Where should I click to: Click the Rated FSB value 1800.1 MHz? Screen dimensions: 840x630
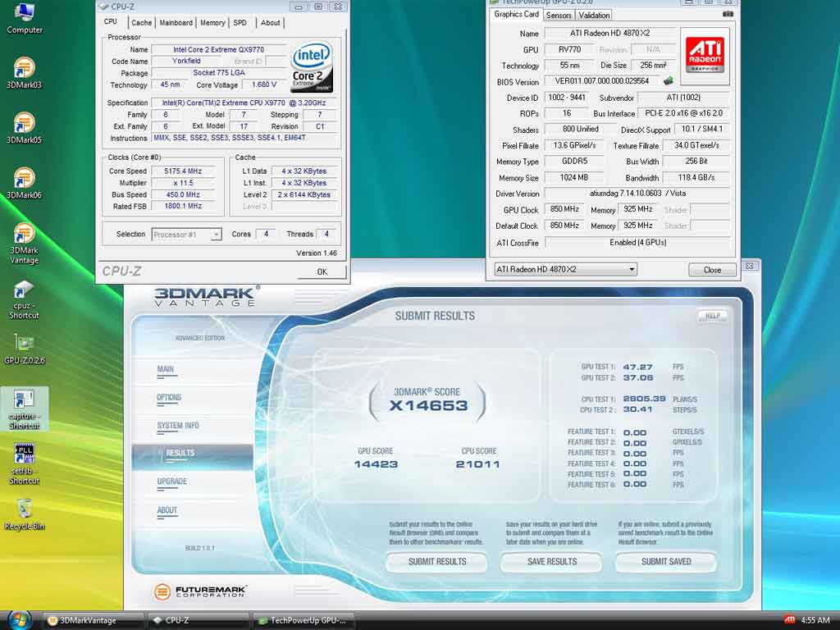(183, 206)
